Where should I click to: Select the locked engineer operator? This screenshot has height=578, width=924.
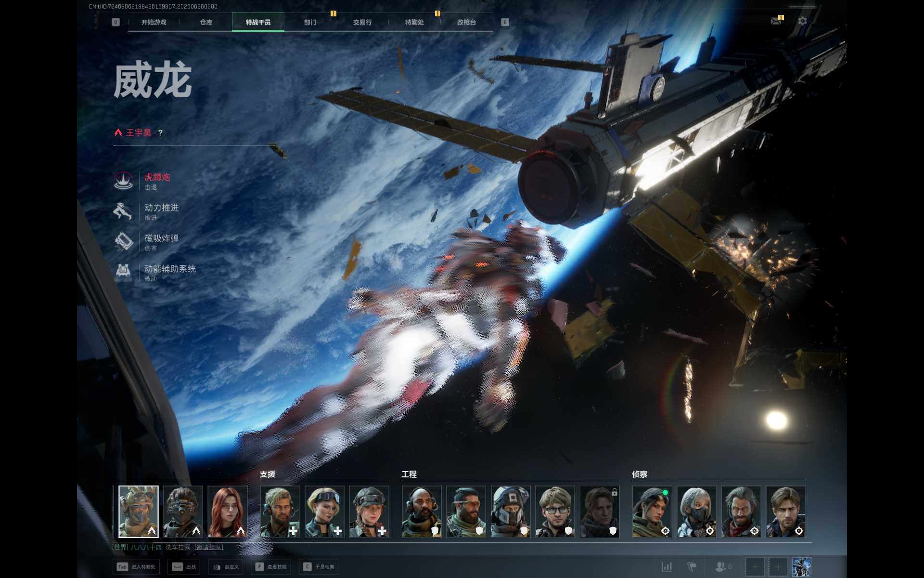coord(600,512)
